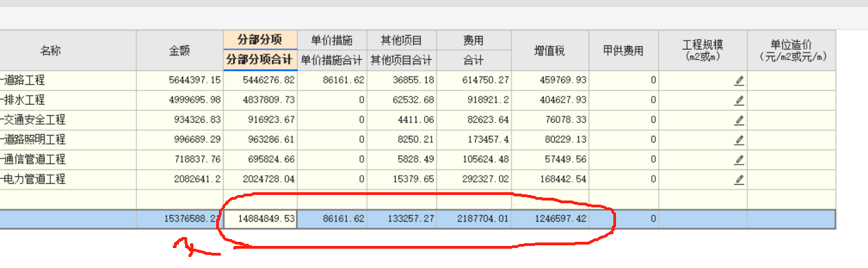
Task: Click amount cell 934326.83
Action: pyautogui.click(x=180, y=121)
